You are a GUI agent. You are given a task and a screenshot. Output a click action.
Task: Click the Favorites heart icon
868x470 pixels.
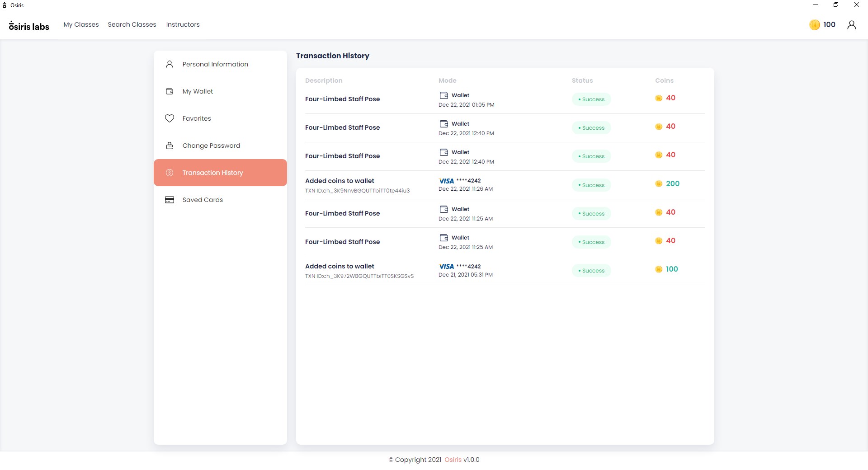(170, 118)
